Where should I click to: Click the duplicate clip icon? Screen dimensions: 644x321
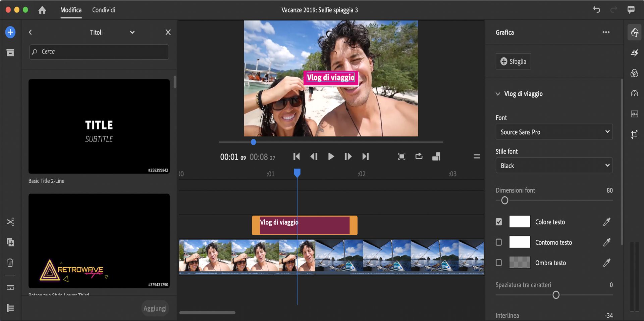(x=10, y=242)
